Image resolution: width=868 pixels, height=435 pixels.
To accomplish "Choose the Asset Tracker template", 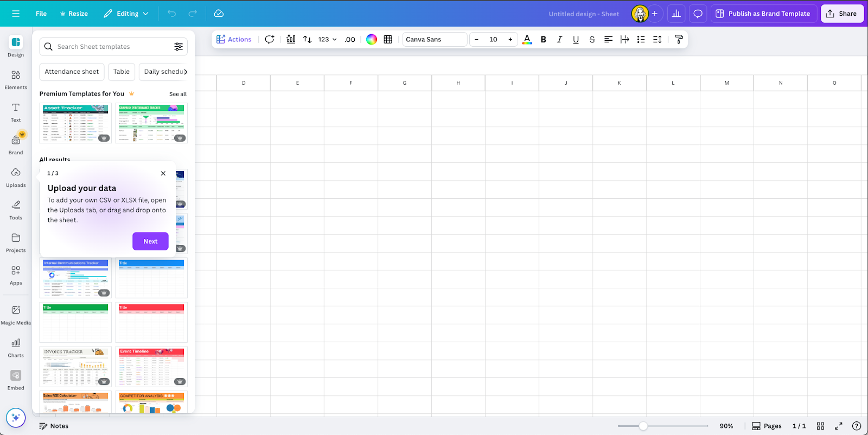I will [75, 123].
